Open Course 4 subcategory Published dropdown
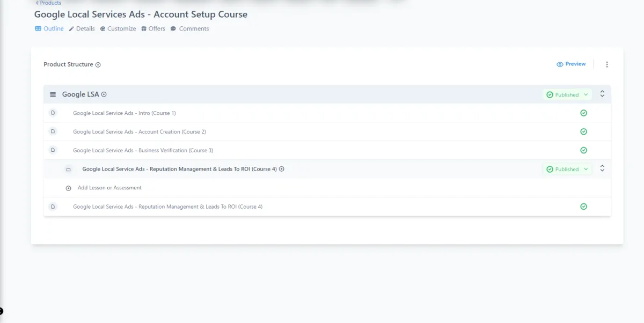Screen dimensions: 644x323 [x=567, y=169]
